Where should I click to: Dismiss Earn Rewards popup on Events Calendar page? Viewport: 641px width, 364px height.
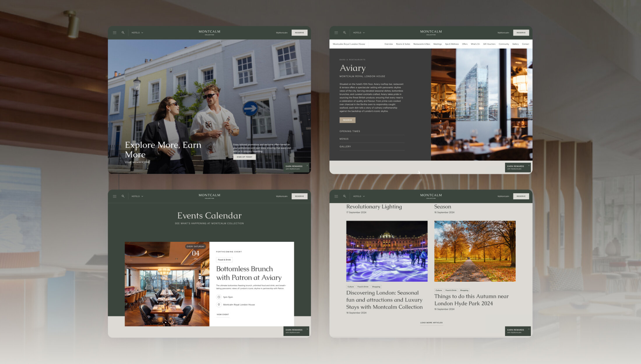(x=307, y=329)
